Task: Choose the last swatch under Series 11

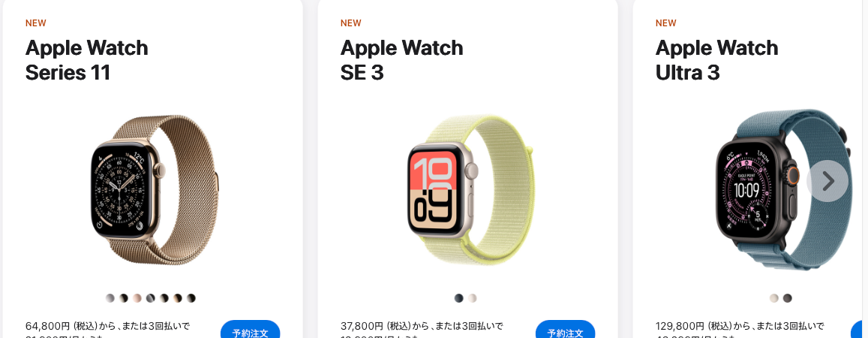Action: pos(191,298)
